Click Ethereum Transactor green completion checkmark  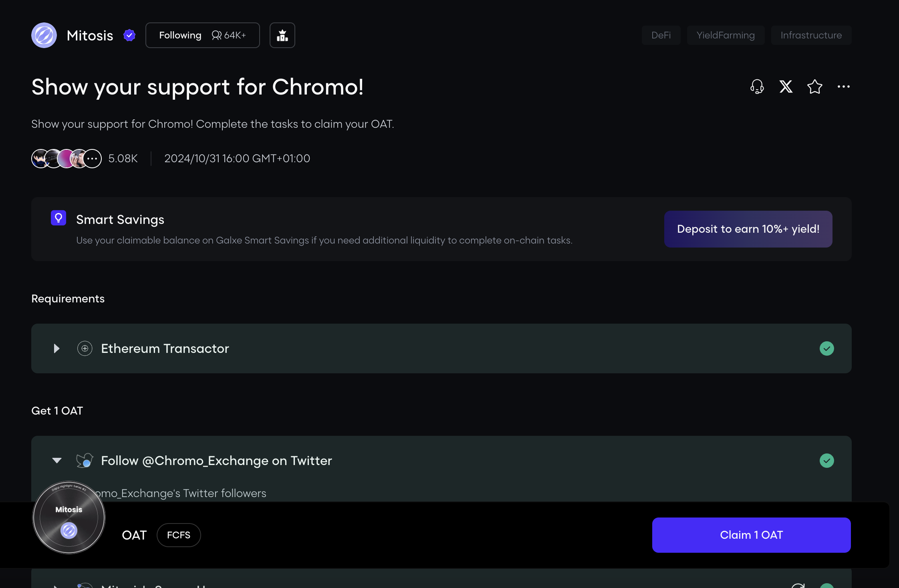click(x=826, y=348)
